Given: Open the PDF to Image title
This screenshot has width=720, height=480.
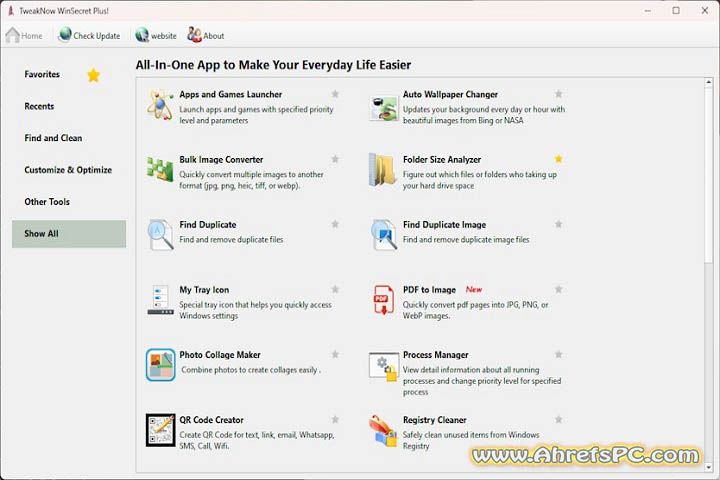Looking at the screenshot, I should click(429, 290).
